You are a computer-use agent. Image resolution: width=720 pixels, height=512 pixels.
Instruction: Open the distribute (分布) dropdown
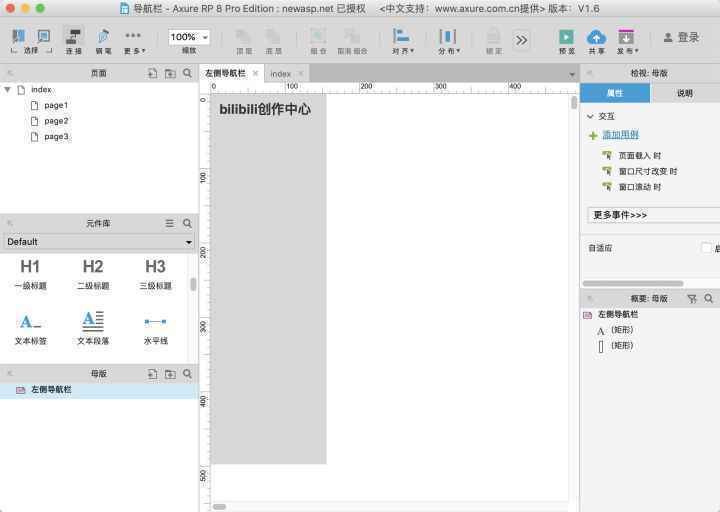coord(448,40)
